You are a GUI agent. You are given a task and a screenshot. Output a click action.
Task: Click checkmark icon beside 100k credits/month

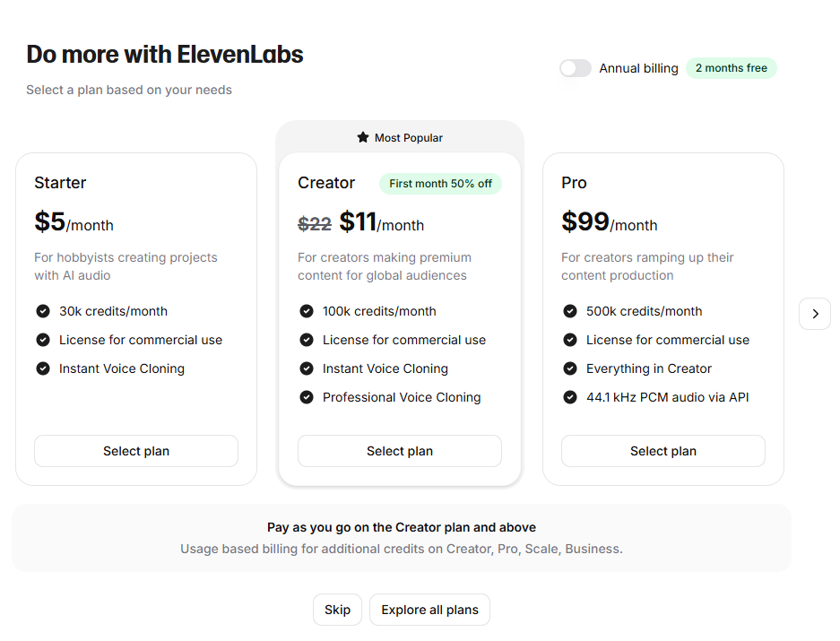307,311
